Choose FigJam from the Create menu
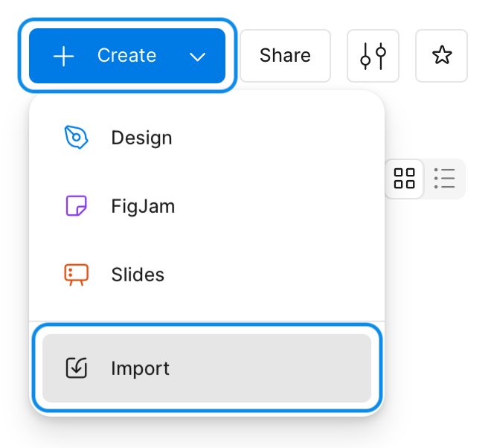The width and height of the screenshot is (491, 448). 143,206
